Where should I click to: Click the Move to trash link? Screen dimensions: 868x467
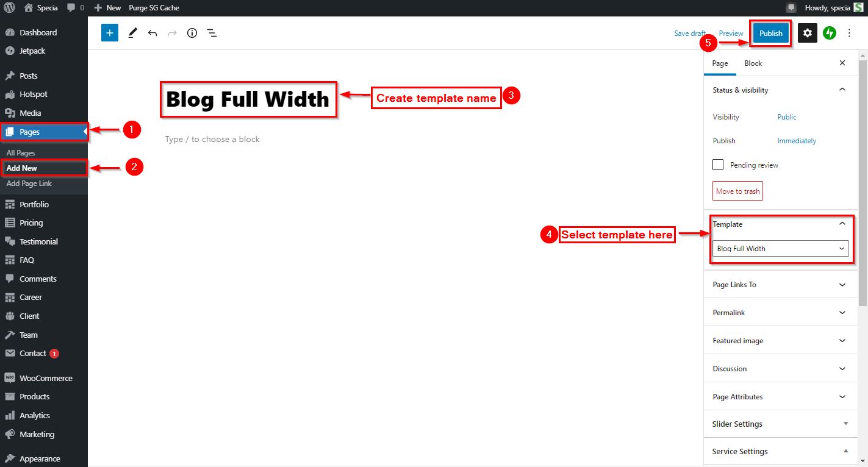point(737,191)
